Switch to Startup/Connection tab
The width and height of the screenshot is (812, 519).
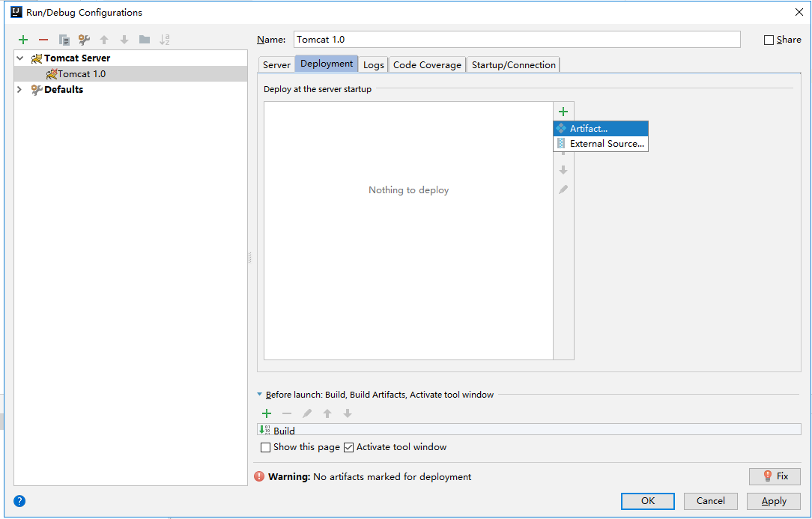click(513, 64)
